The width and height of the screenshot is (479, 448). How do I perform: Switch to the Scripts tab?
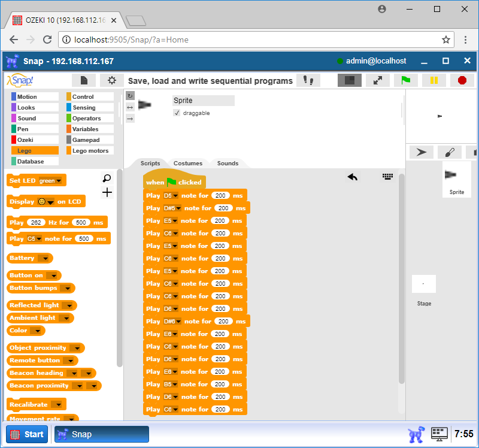[x=150, y=163]
